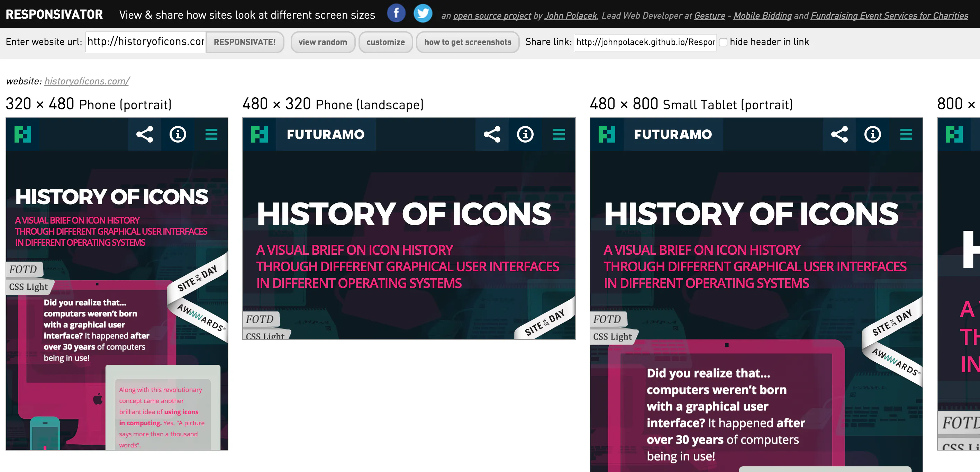980x472 pixels.
Task: Click share icon in 480×800 tablet preview
Action: (x=839, y=134)
